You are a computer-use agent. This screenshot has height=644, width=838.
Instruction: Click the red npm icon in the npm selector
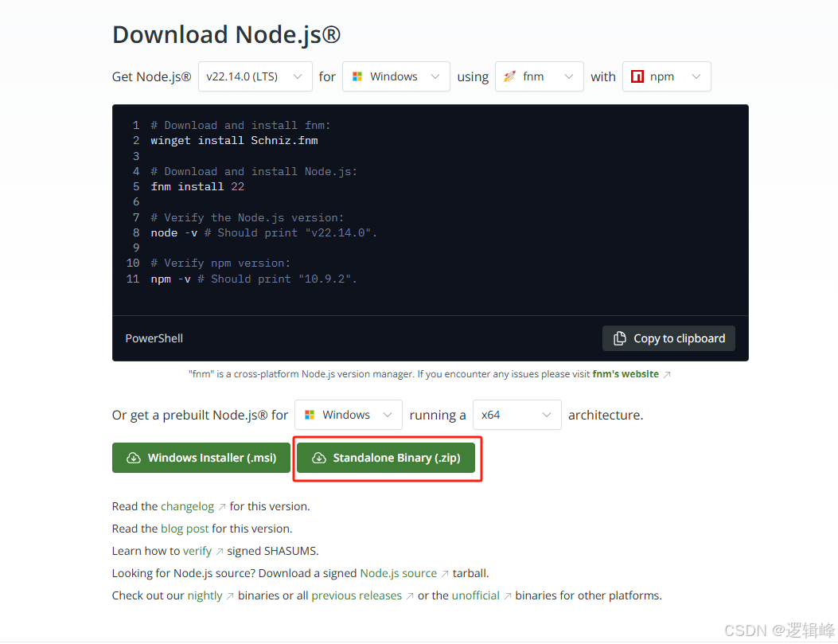(639, 76)
